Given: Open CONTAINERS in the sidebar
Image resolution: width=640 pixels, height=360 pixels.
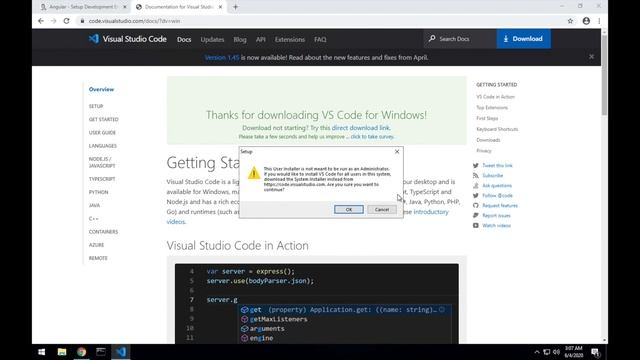Looking at the screenshot, I should point(103,232).
